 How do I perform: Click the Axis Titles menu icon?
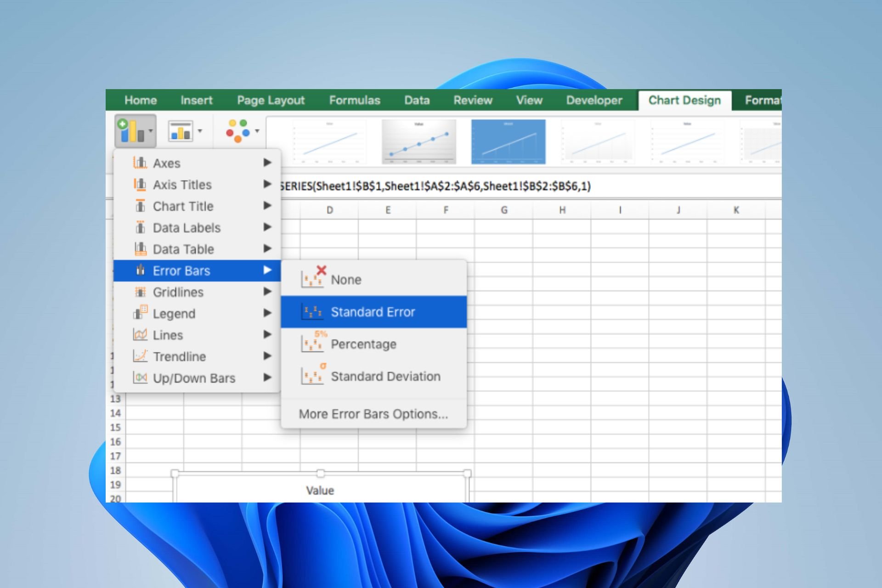click(140, 184)
